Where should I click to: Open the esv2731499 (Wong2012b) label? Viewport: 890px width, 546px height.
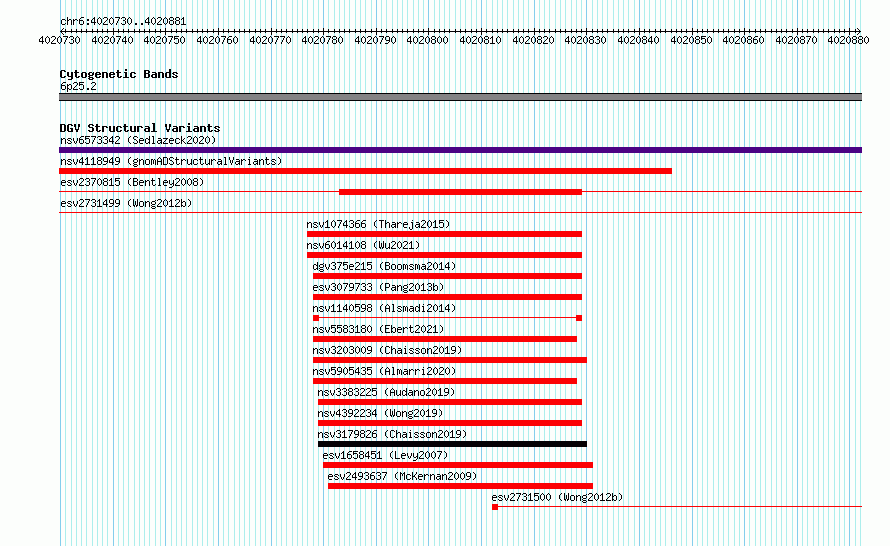click(x=126, y=203)
